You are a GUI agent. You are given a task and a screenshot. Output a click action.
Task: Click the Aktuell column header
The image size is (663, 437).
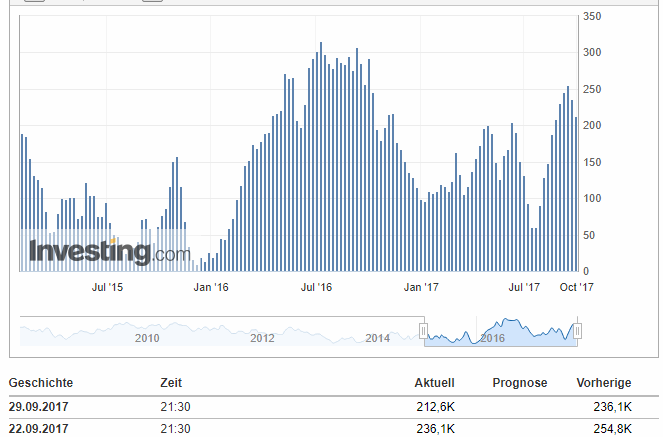(x=434, y=383)
